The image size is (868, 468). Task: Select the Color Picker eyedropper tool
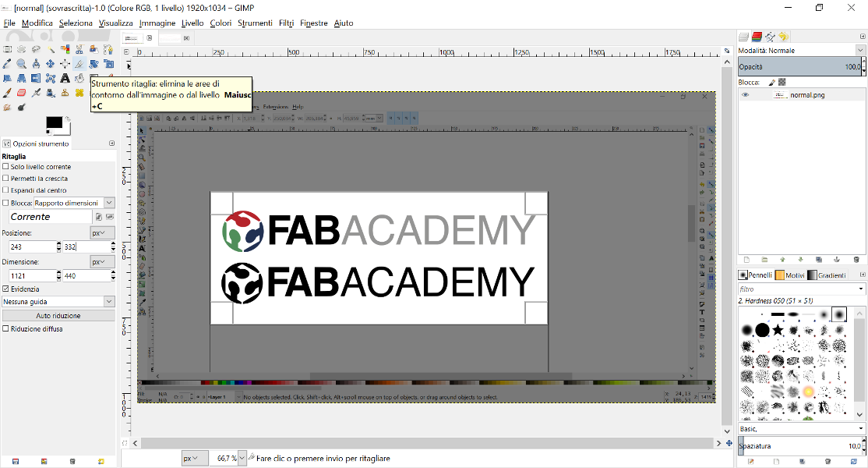pyautogui.click(x=7, y=64)
